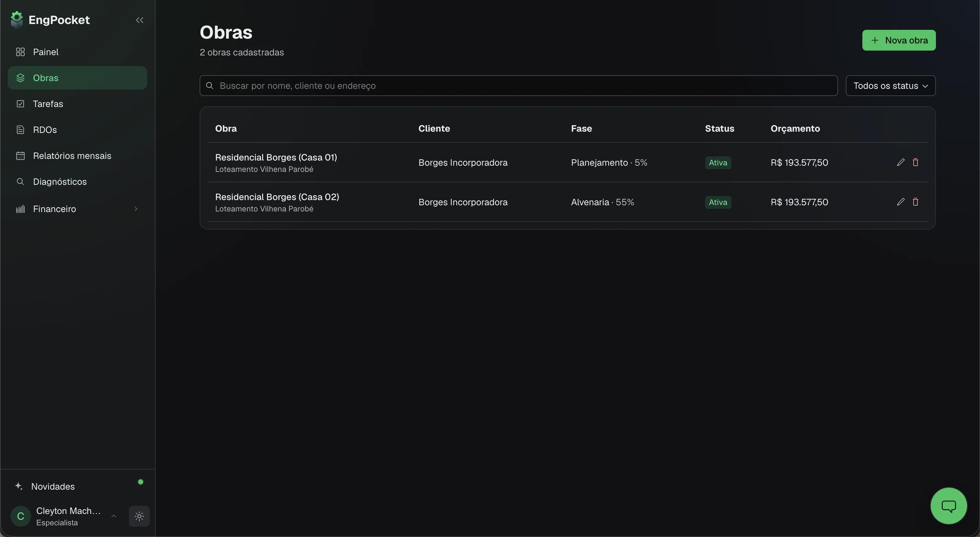Click Alvenaria · 55% phase text
This screenshot has width=980, height=537.
coord(602,202)
